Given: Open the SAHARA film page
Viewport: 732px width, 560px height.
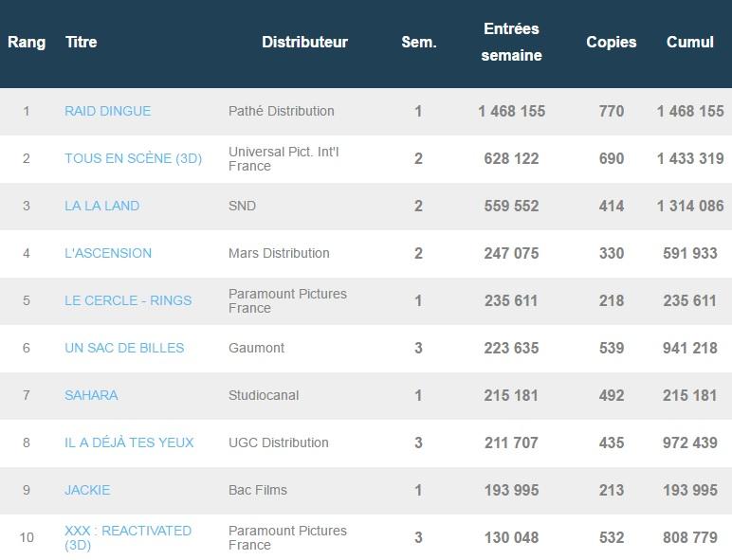Looking at the screenshot, I should tap(91, 395).
